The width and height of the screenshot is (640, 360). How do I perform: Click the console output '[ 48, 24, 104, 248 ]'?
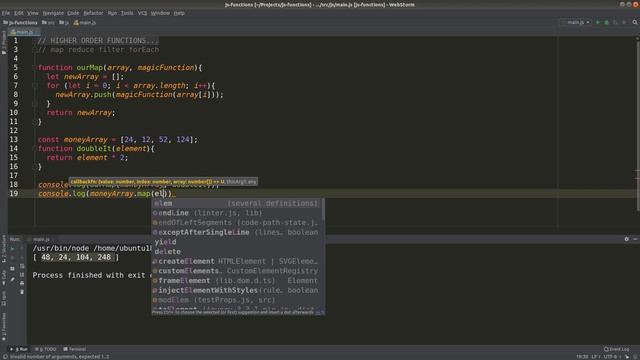point(76,258)
